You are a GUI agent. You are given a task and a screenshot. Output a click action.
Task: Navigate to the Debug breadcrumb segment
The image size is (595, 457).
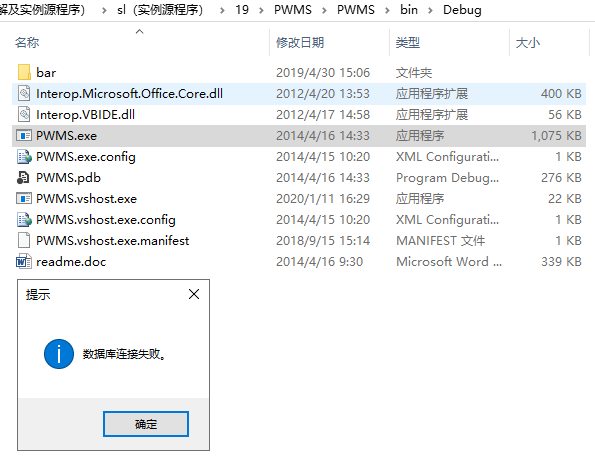coord(462,10)
